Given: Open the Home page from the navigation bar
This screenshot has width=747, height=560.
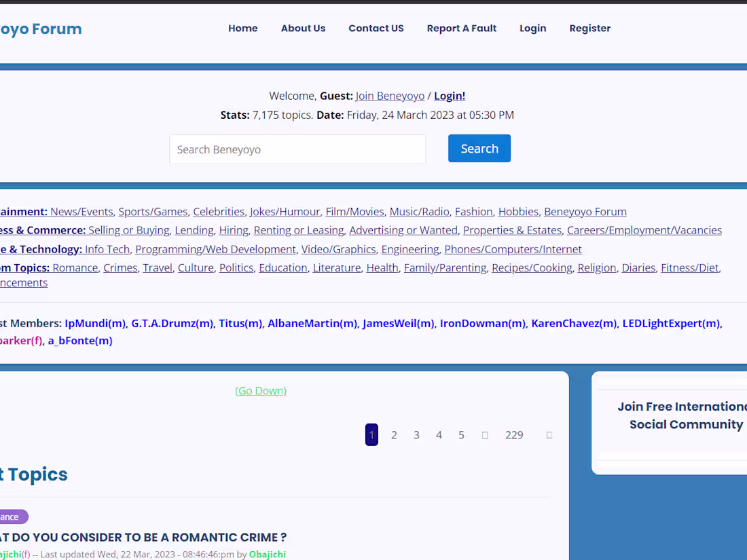Looking at the screenshot, I should point(242,28).
